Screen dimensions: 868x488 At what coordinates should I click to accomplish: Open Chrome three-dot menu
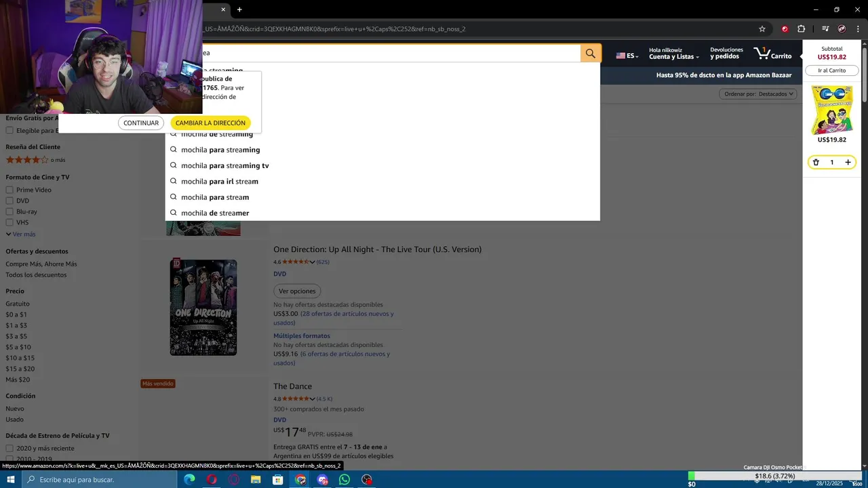(858, 29)
